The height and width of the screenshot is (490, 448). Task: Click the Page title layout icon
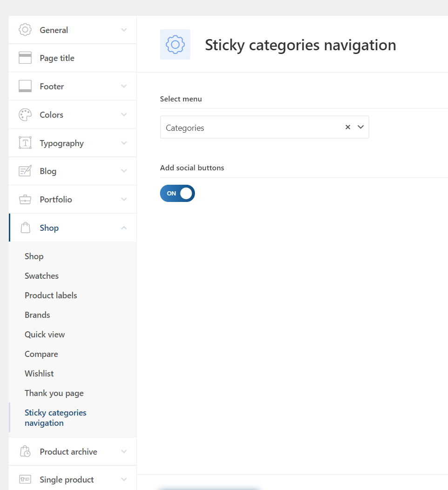pyautogui.click(x=25, y=58)
